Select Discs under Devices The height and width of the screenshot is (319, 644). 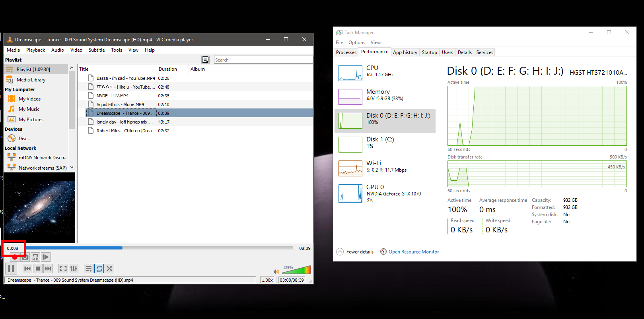[36, 139]
